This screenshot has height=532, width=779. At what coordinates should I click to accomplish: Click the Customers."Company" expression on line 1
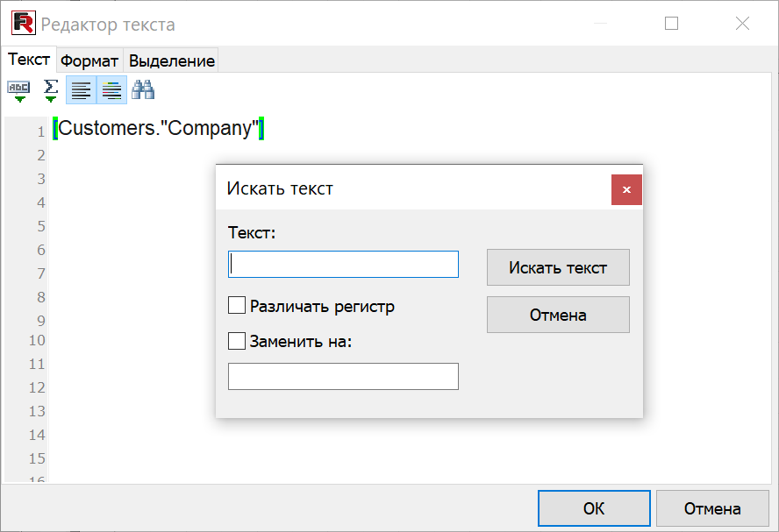(x=159, y=129)
